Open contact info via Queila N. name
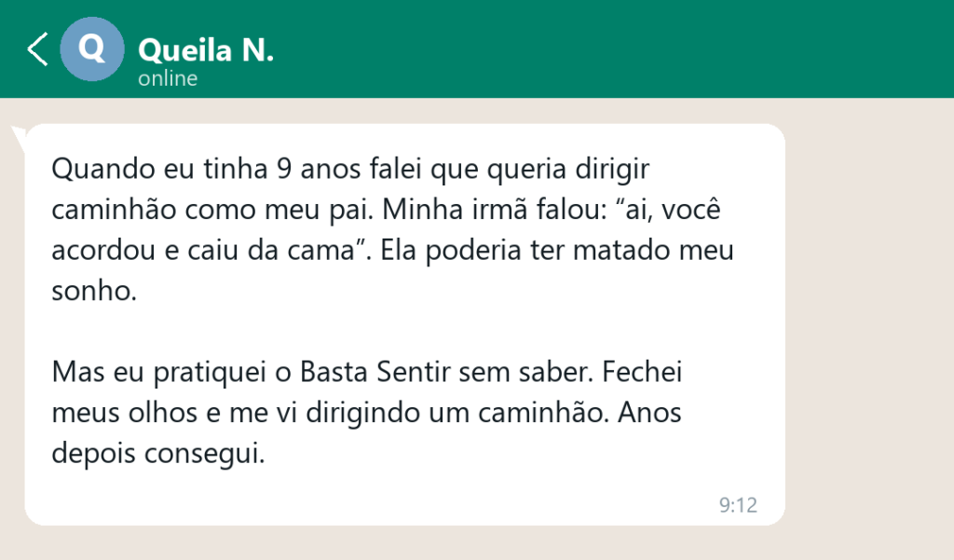This screenshot has width=954, height=560. (206, 50)
